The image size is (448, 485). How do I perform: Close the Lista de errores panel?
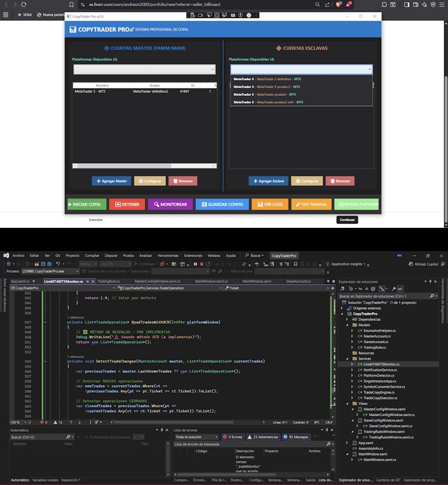332,430
